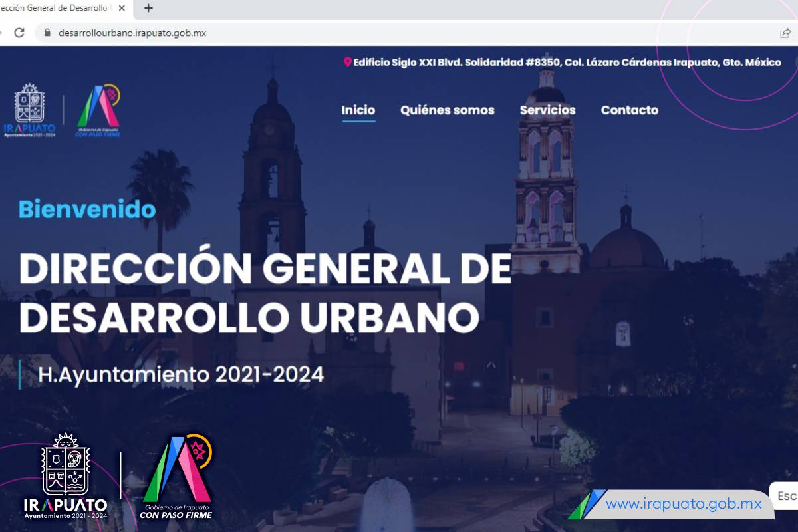Click the Bienvenido heading
The width and height of the screenshot is (798, 532).
(87, 209)
